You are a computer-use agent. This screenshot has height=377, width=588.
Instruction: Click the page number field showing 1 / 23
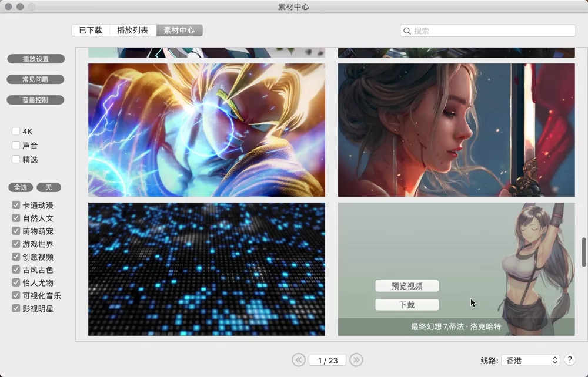click(328, 360)
